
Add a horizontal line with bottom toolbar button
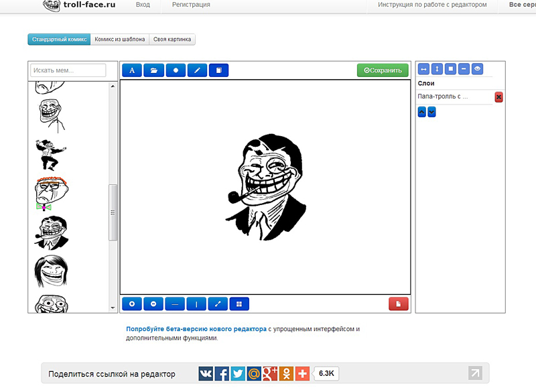[x=175, y=304]
